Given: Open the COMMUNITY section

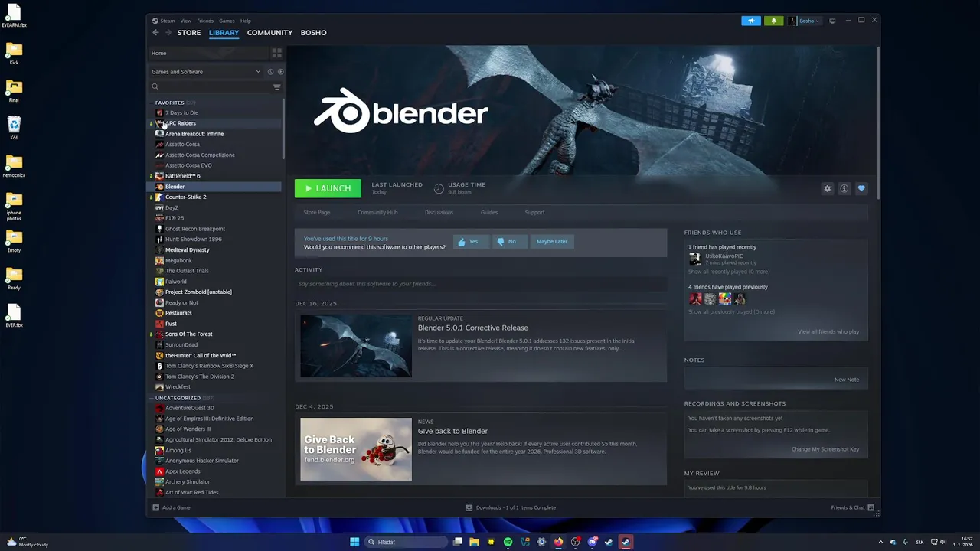Looking at the screenshot, I should coord(269,33).
